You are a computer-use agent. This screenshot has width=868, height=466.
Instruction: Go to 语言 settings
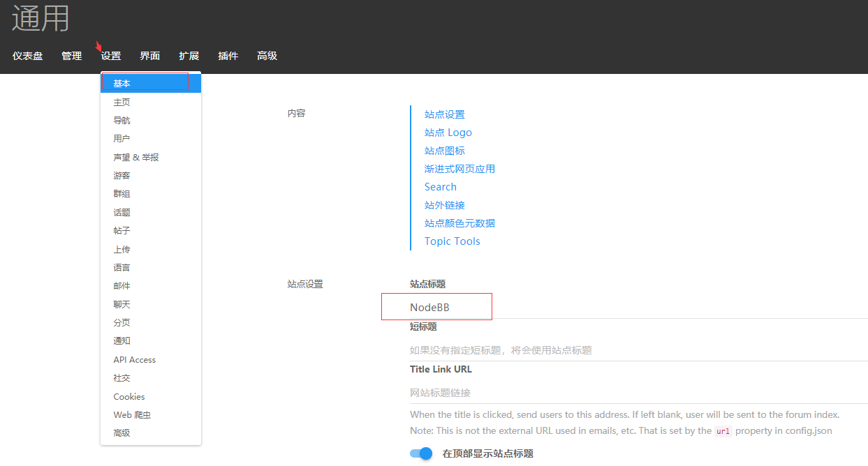[x=151, y=267]
